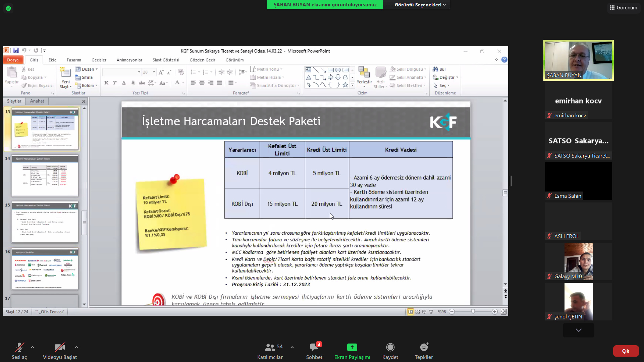Toggle camera with Videoyu Başlat
The image size is (644, 362).
60,347
